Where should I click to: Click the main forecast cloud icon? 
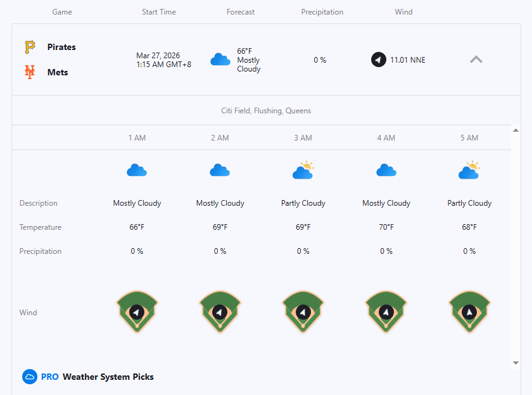pyautogui.click(x=220, y=60)
